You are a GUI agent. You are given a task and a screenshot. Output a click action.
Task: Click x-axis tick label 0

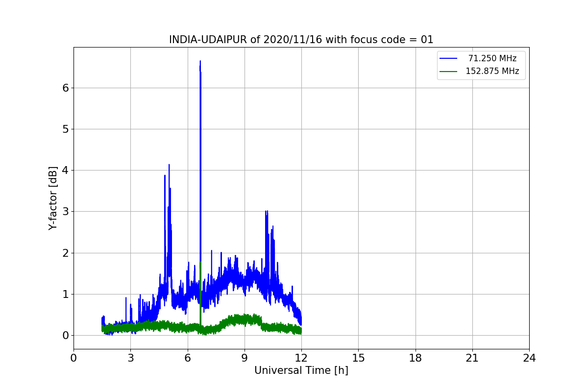(x=73, y=358)
